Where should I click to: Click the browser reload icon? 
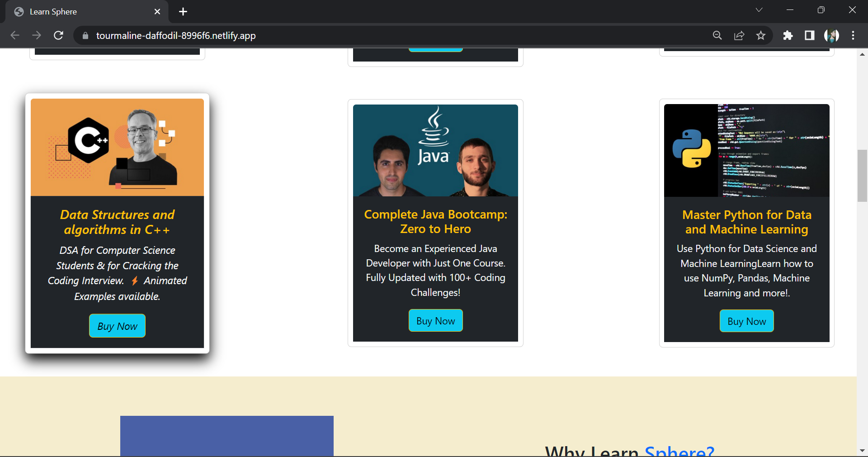click(x=58, y=35)
